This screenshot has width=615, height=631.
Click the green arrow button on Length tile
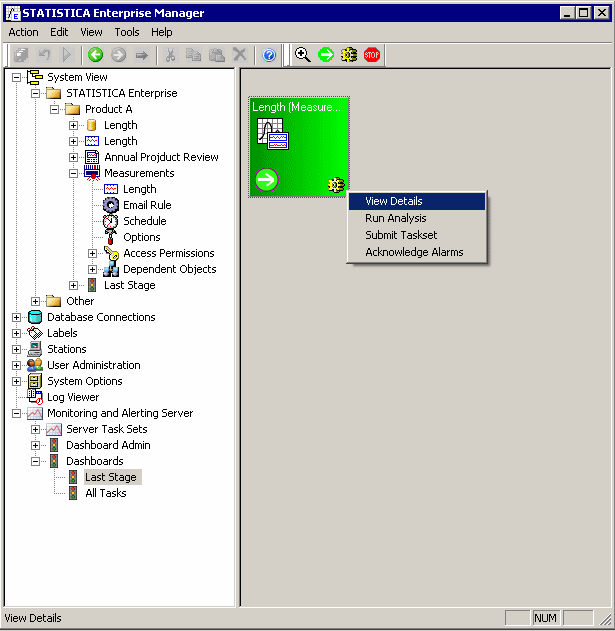click(x=266, y=179)
